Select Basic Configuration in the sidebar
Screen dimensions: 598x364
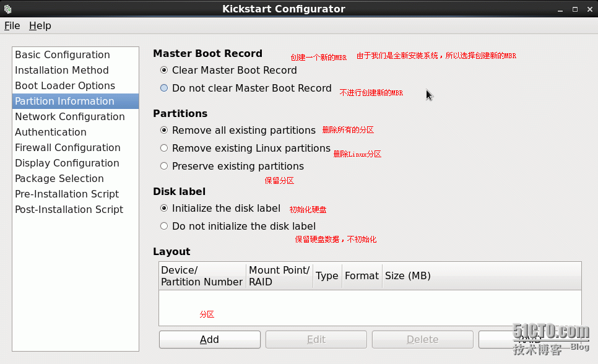pyautogui.click(x=76, y=55)
